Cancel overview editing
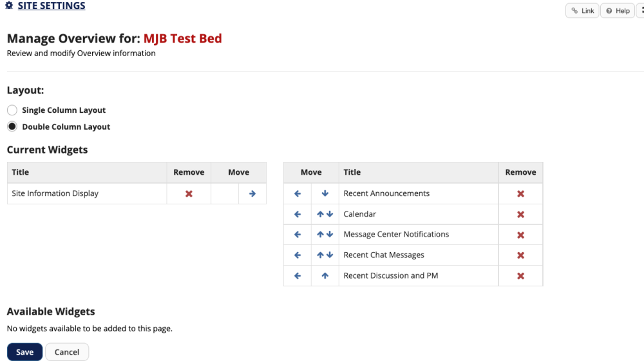 pos(67,352)
